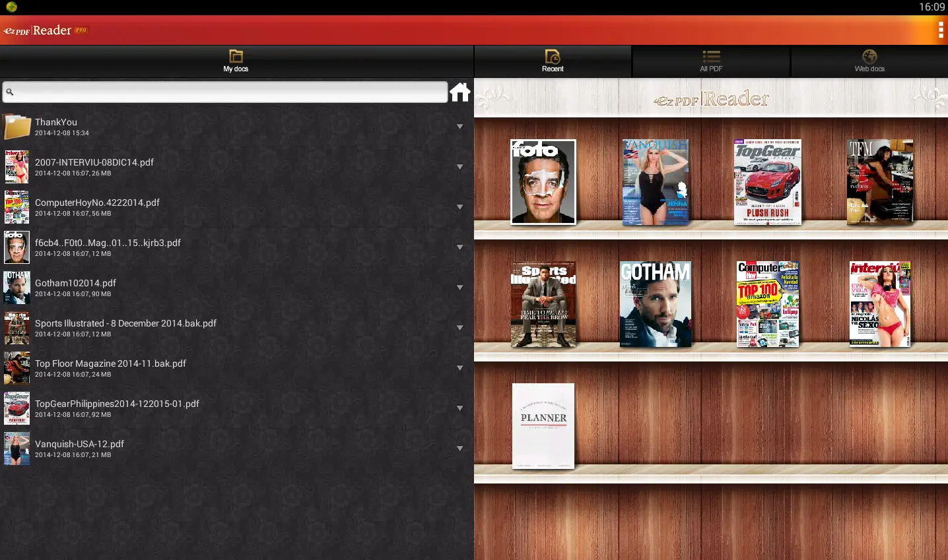Select Top Floor Magazine 2014-11.bak.pdf name
The width and height of the screenshot is (948, 560).
pyautogui.click(x=110, y=363)
